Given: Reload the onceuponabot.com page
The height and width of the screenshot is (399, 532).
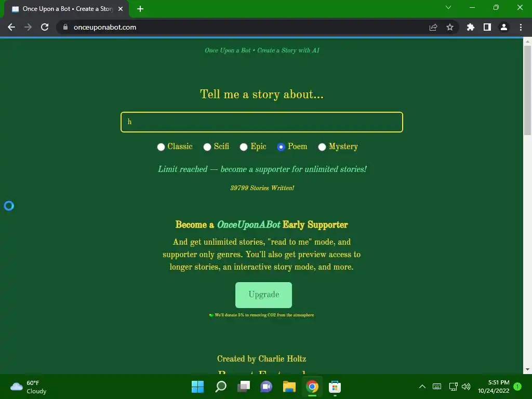Looking at the screenshot, I should pos(45,27).
